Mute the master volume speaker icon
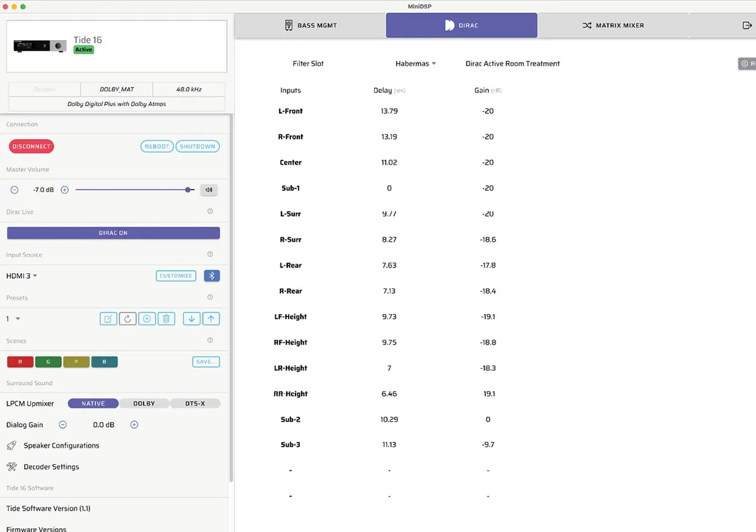The height and width of the screenshot is (532, 756). 209,190
